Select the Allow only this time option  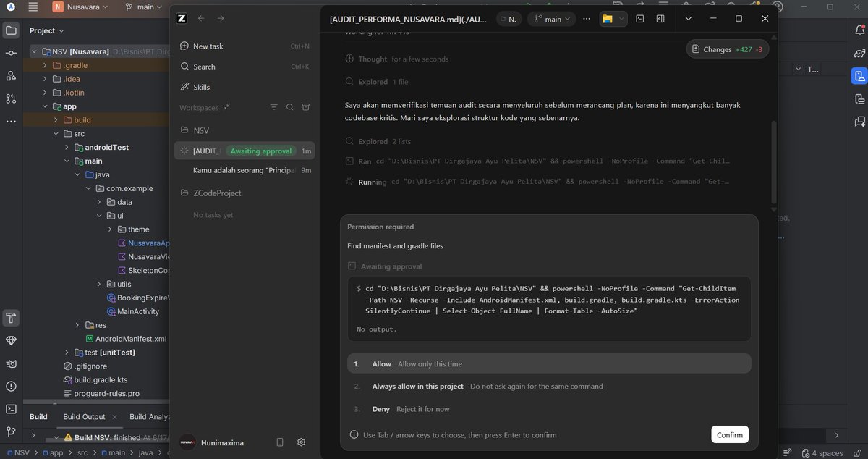tap(549, 363)
